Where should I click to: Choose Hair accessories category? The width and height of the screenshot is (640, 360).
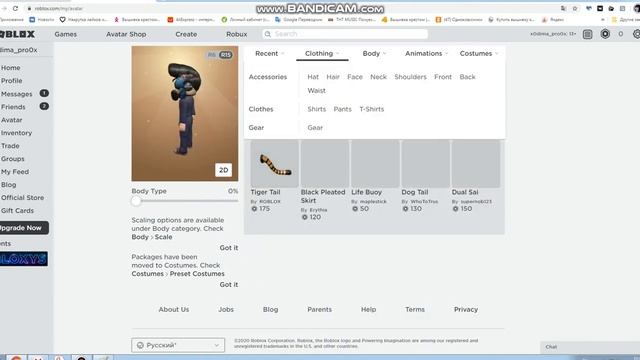point(333,77)
